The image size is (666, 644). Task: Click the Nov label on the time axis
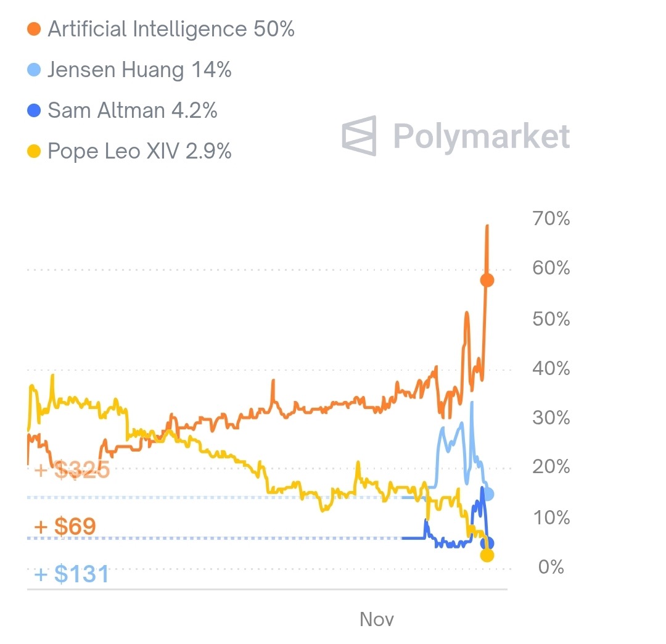click(x=376, y=619)
